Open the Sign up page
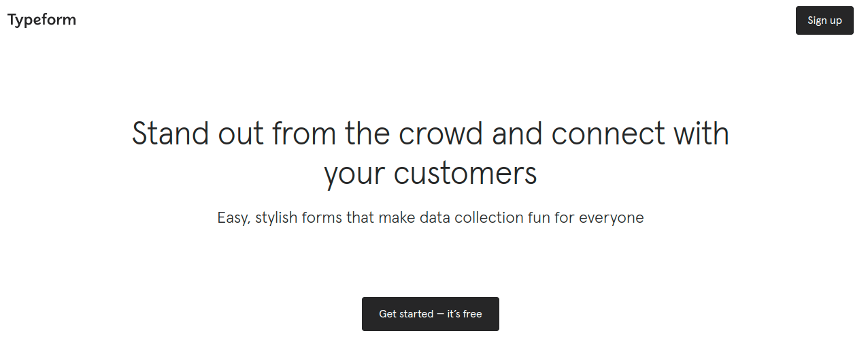This screenshot has width=868, height=344. pyautogui.click(x=824, y=20)
